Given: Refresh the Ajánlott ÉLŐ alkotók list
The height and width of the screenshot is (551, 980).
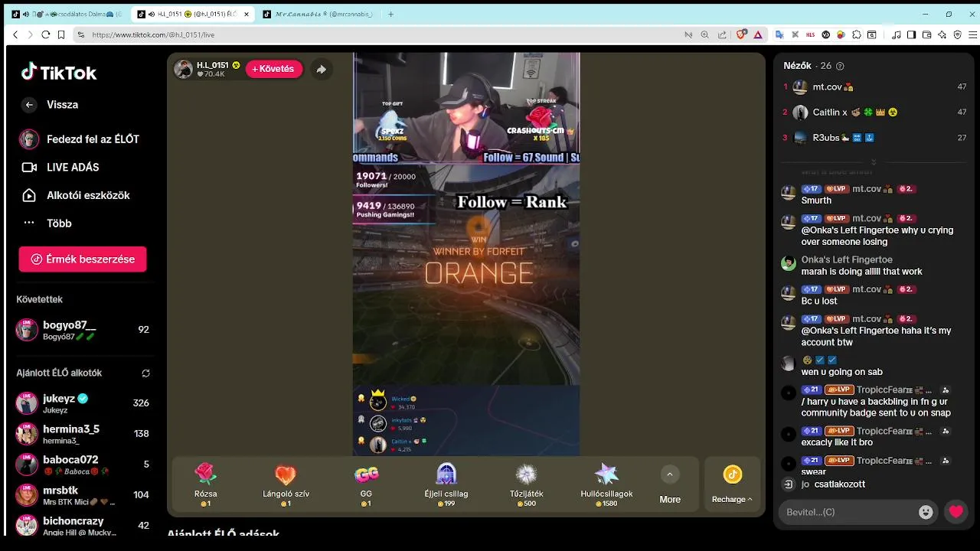Looking at the screenshot, I should click(x=145, y=373).
